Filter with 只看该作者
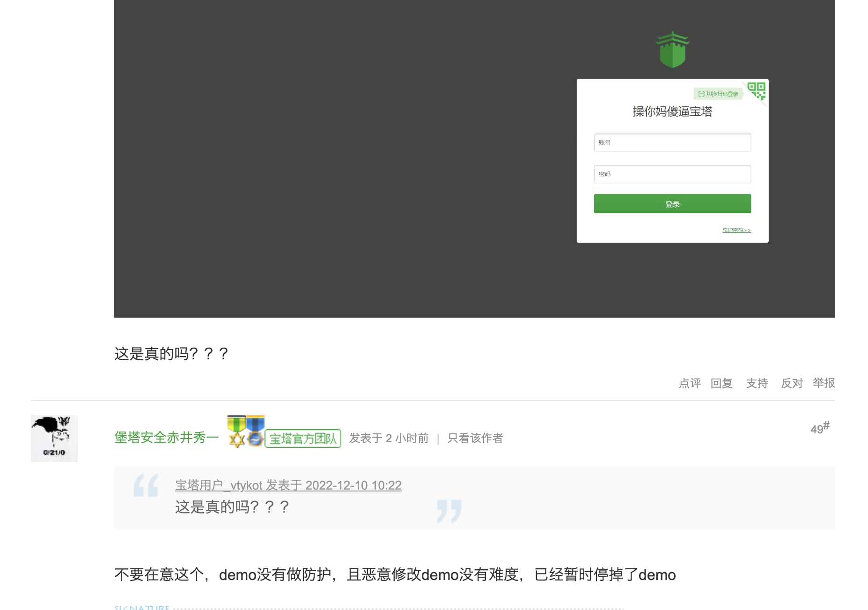This screenshot has height=610, width=868. click(475, 438)
